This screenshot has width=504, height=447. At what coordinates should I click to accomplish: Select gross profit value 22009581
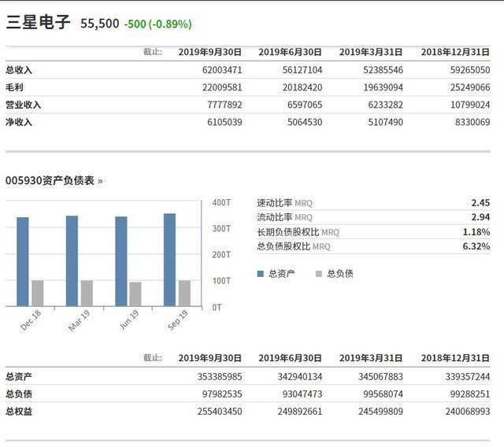(222, 87)
